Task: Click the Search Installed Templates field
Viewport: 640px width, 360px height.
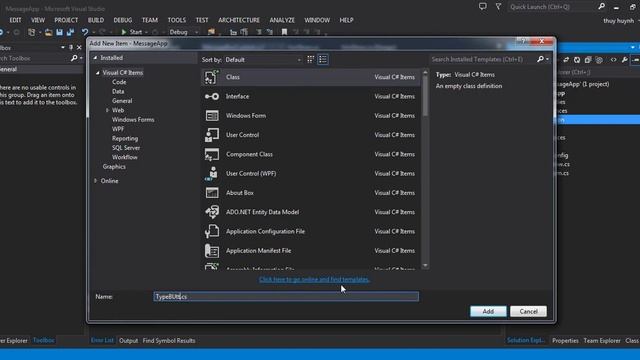Action: point(483,59)
